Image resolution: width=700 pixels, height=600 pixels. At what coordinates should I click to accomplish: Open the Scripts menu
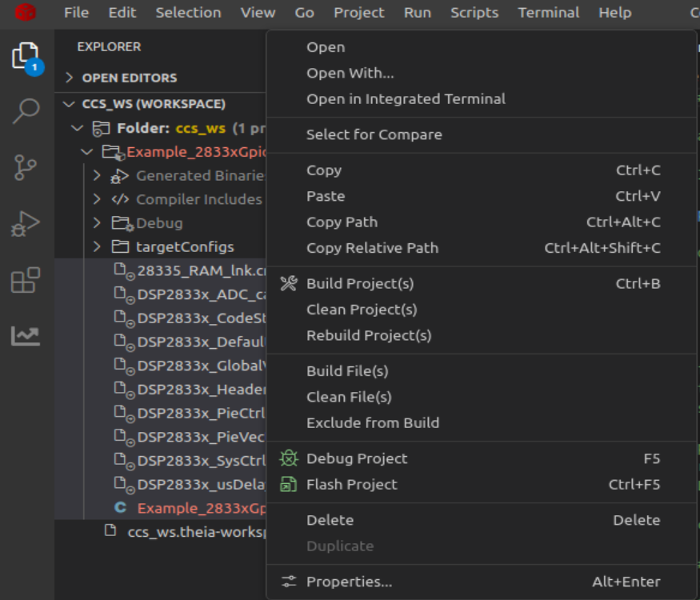tap(474, 13)
